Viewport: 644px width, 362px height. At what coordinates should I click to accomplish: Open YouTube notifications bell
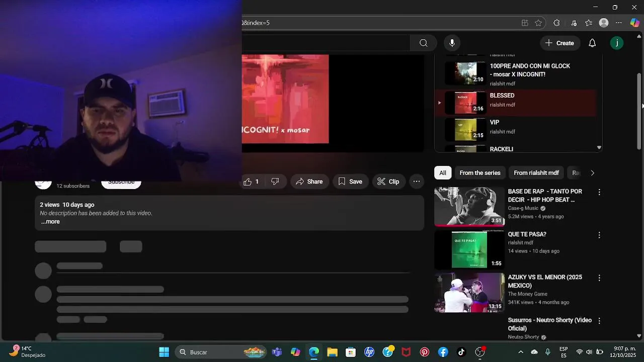(x=592, y=43)
